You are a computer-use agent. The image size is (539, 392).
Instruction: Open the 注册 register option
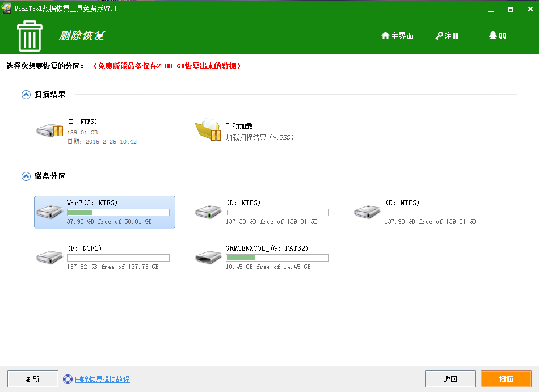(x=447, y=36)
